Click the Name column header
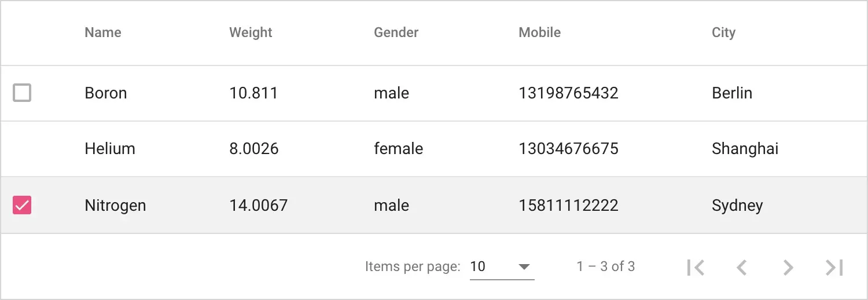The width and height of the screenshot is (868, 300). tap(103, 32)
